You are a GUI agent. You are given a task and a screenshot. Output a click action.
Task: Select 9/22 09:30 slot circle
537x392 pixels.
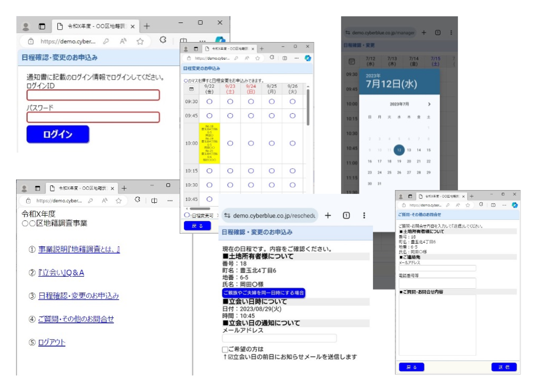209,101
